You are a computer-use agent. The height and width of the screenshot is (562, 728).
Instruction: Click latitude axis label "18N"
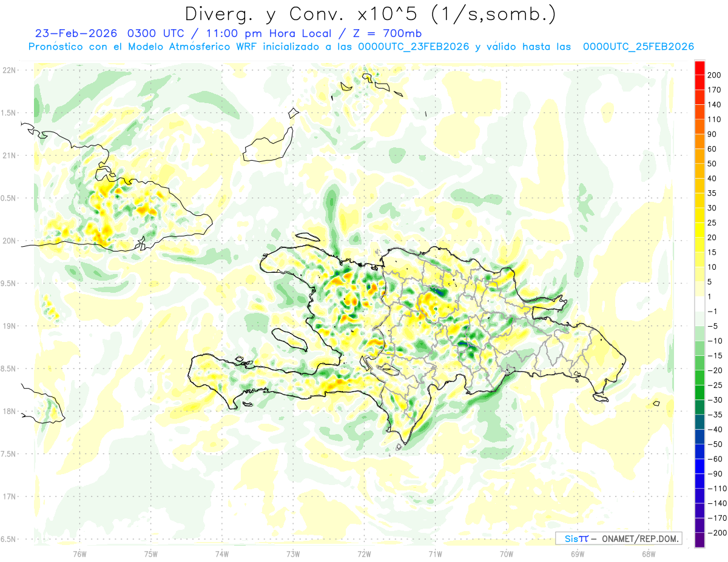[9, 411]
